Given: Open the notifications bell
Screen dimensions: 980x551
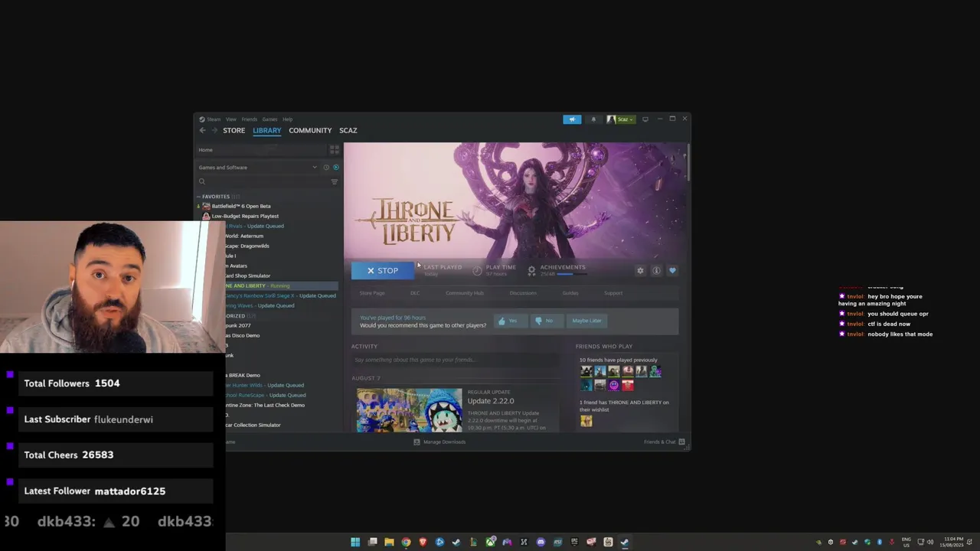Looking at the screenshot, I should point(593,119).
